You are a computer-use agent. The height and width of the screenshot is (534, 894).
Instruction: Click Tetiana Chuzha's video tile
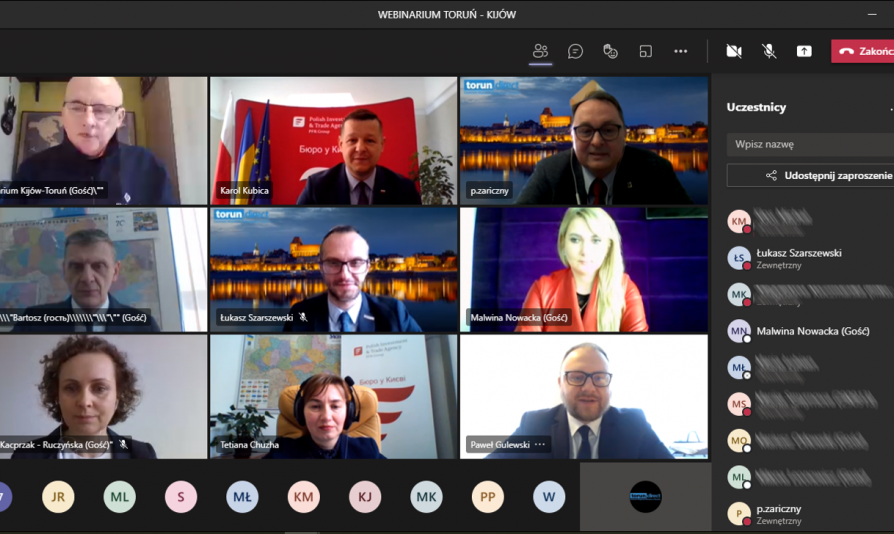tap(333, 397)
